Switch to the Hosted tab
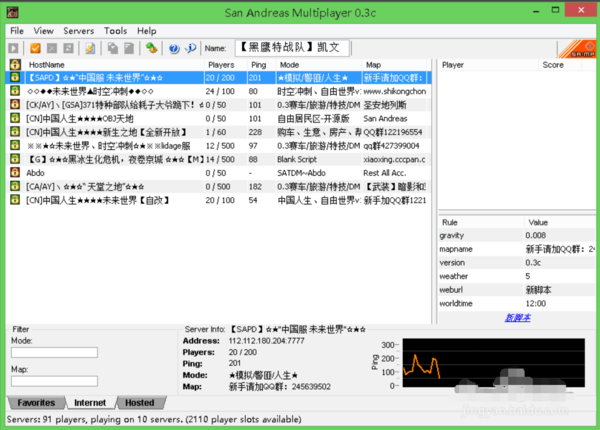The height and width of the screenshot is (430, 600). [x=140, y=403]
